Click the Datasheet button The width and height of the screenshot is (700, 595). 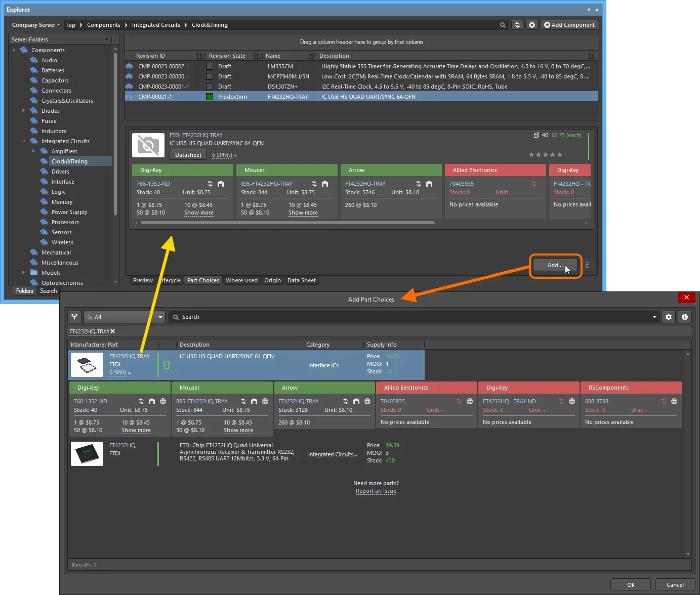coord(188,155)
